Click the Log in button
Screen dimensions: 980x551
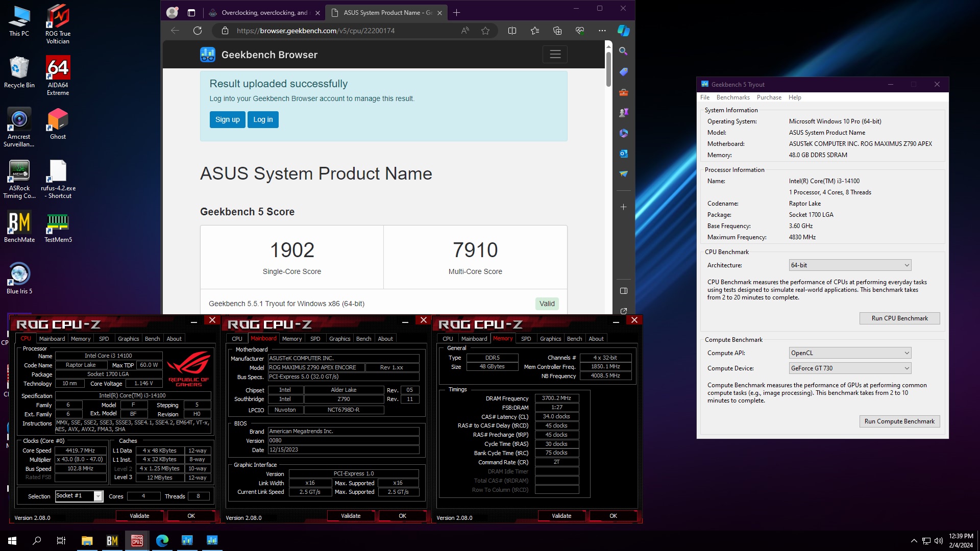coord(263,119)
